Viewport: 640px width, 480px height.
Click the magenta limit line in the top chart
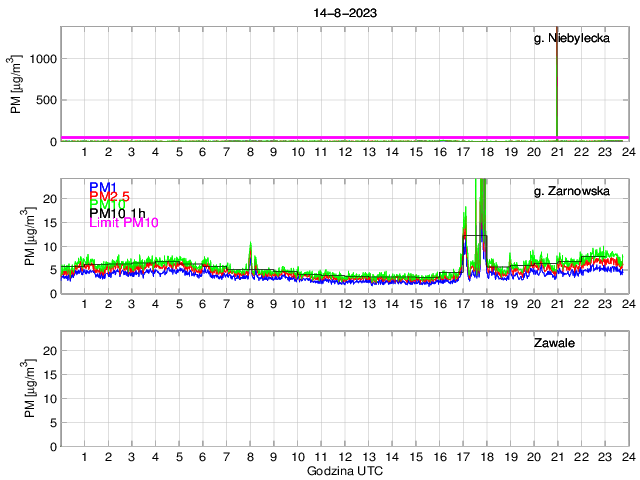[300, 137]
